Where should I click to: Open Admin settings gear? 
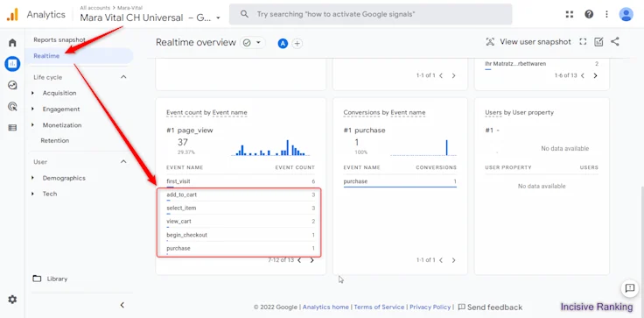click(12, 300)
